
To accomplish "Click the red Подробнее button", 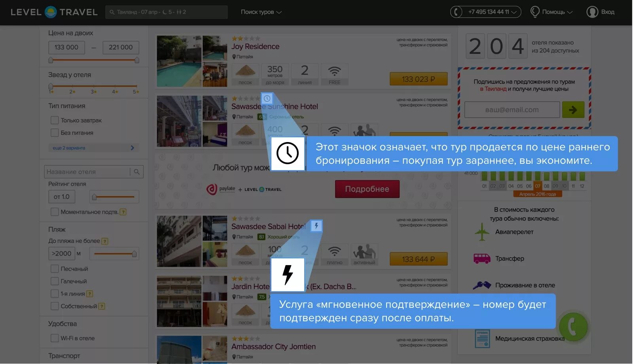I will point(367,189).
